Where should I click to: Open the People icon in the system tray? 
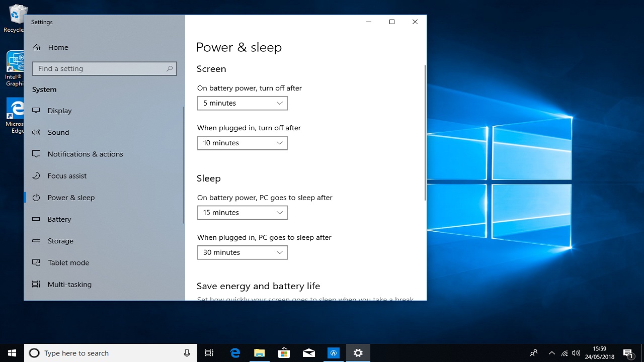click(x=534, y=353)
